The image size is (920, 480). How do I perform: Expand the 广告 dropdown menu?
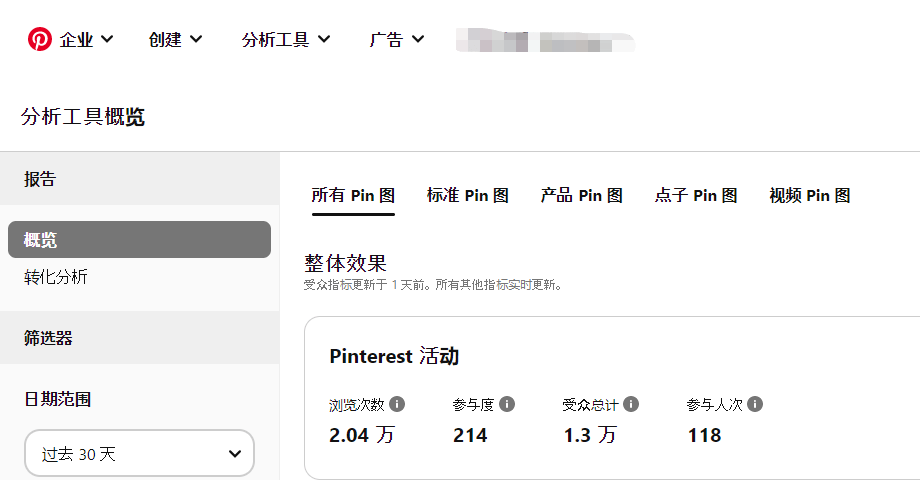click(x=397, y=39)
